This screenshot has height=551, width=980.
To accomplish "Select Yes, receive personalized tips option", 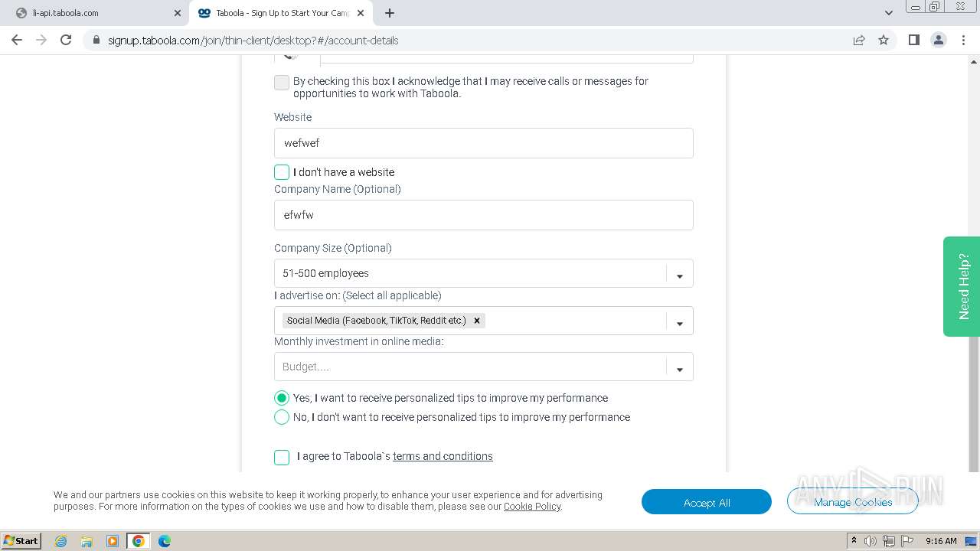I will [282, 398].
